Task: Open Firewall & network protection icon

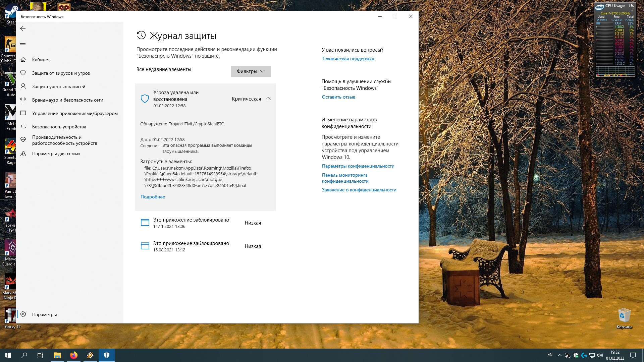Action: click(x=23, y=100)
